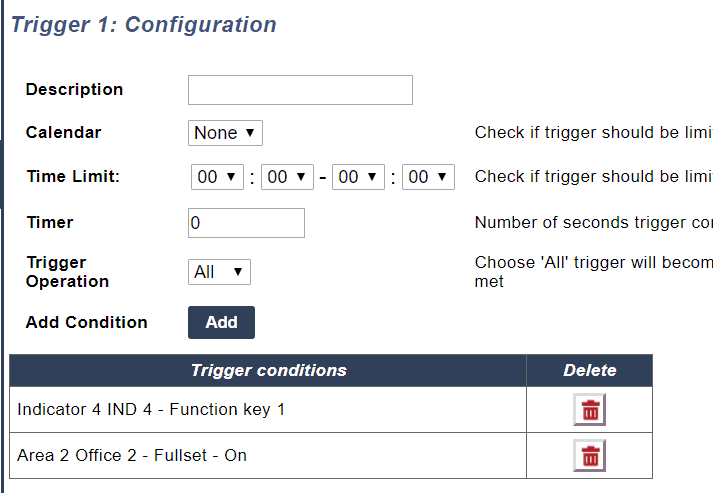713x493 pixels.
Task: Focus the Timer seconds input field
Action: pyautogui.click(x=246, y=223)
